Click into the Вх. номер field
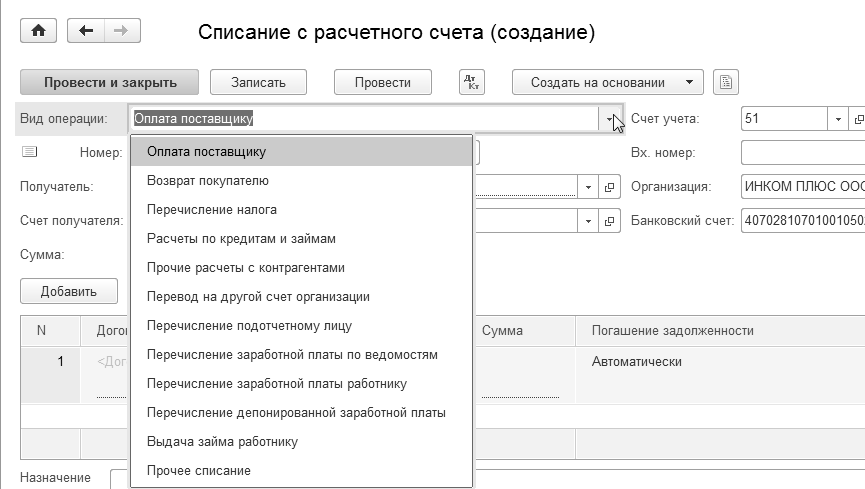865x489 pixels. (x=802, y=153)
